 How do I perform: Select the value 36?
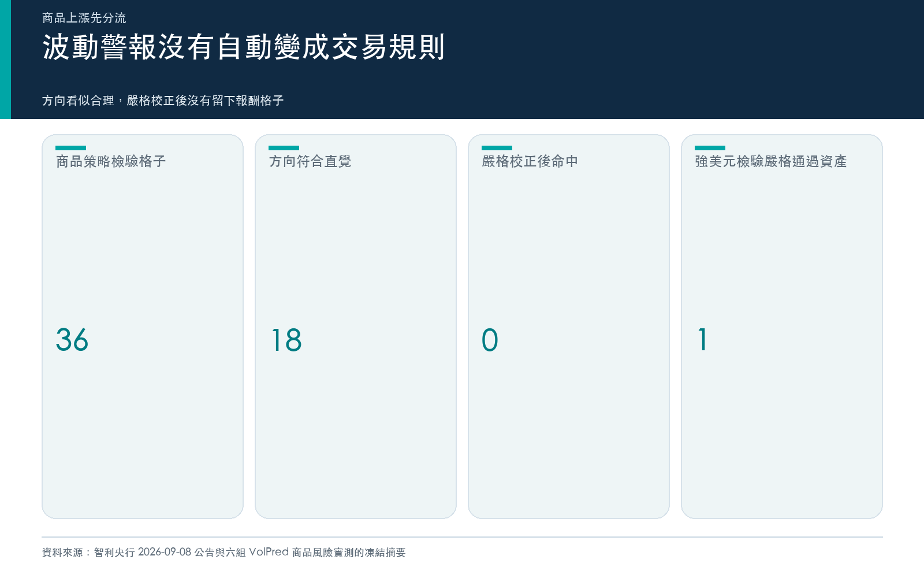pyautogui.click(x=72, y=339)
